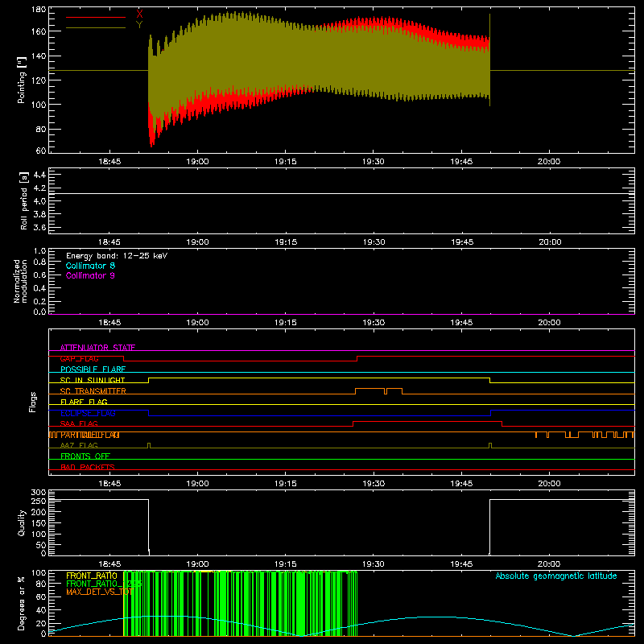The image size is (644, 644).
Task: Select the 'Roll period [s]' axis label
Action: coord(24,200)
